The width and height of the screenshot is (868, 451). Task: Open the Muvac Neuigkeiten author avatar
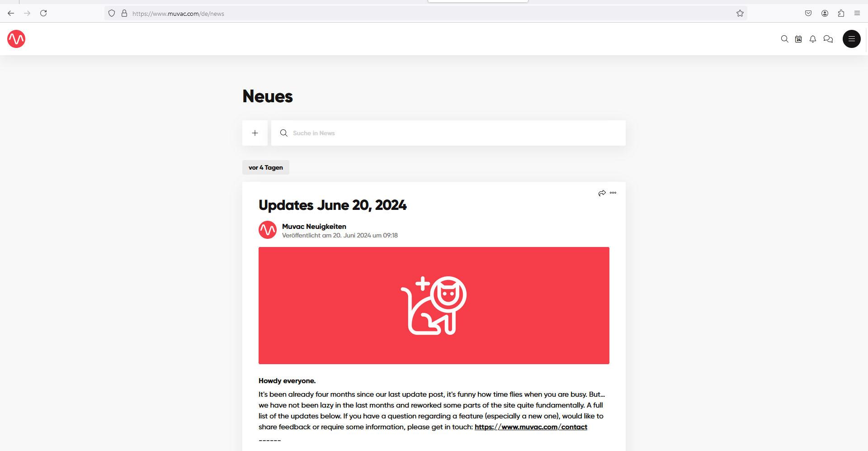click(268, 230)
